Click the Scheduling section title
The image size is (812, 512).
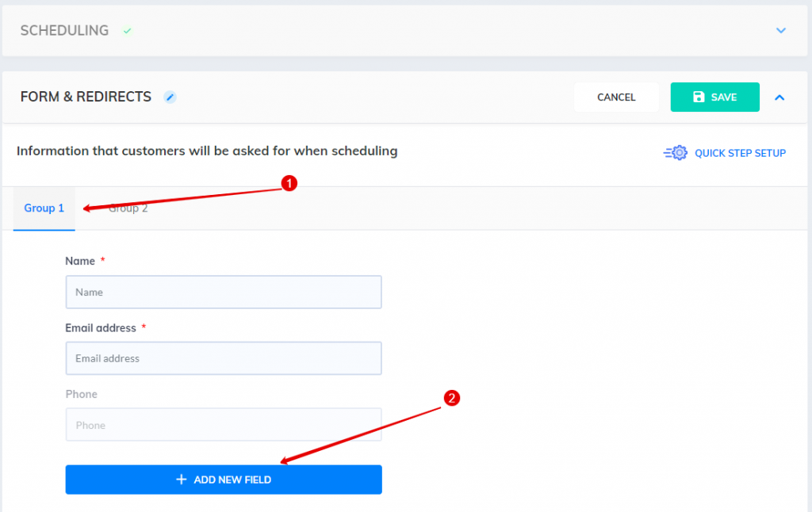[x=65, y=31]
